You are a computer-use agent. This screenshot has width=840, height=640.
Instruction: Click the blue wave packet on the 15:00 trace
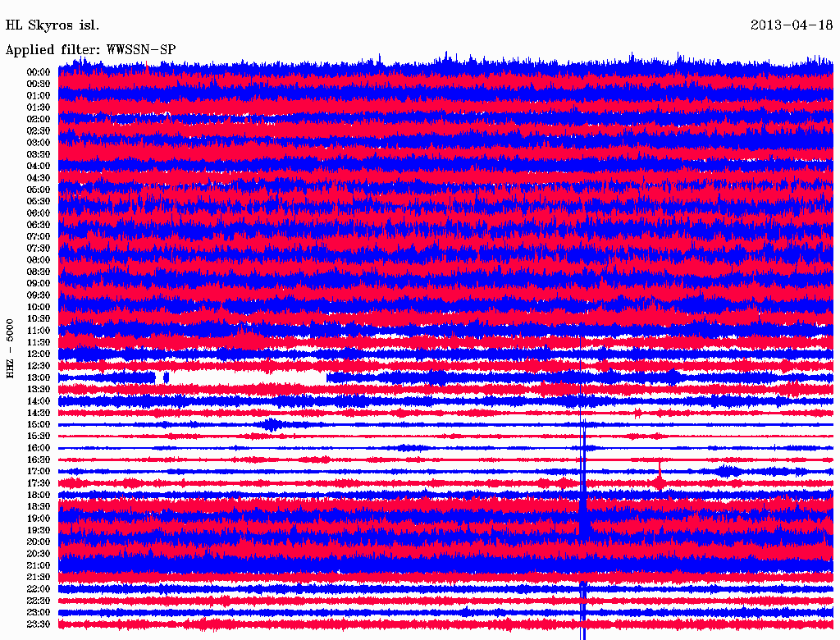(272, 425)
